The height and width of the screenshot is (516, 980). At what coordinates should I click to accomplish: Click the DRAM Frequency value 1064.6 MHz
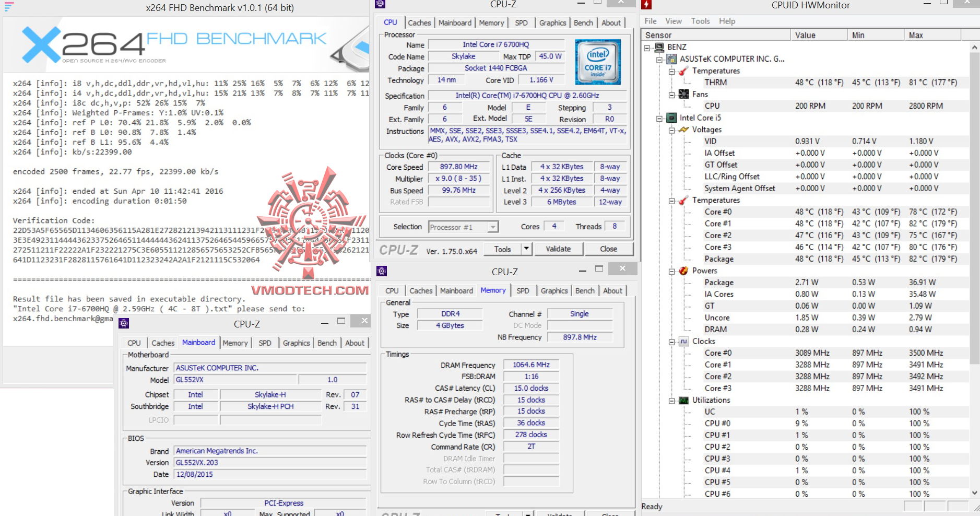point(531,365)
